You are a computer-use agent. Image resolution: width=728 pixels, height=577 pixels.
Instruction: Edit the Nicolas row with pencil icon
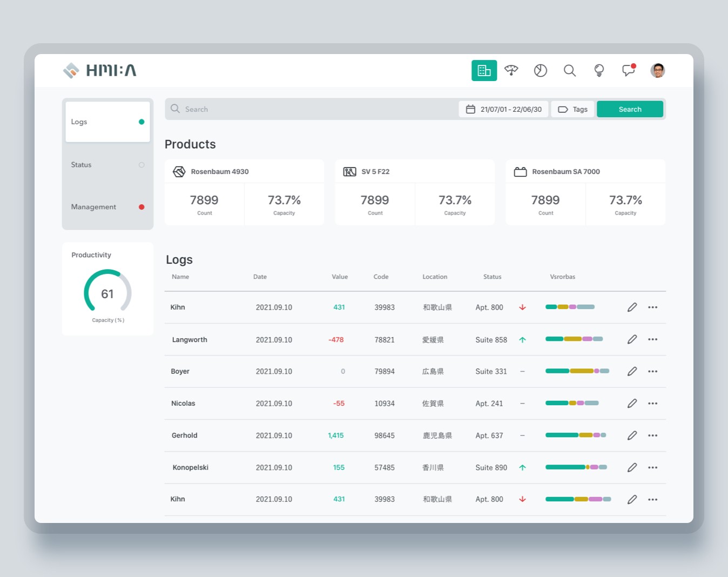pyautogui.click(x=632, y=404)
